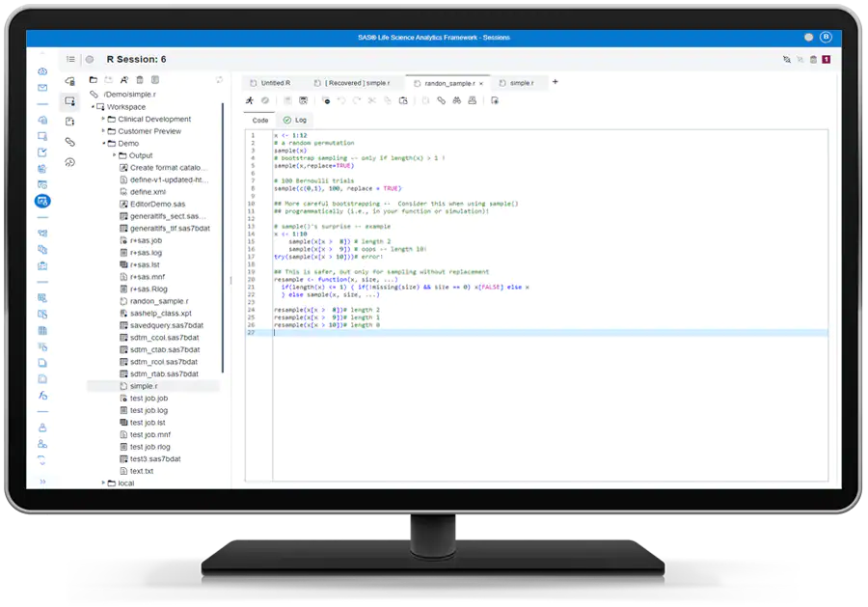Select sashelp_class.xpt file
This screenshot has height=607, width=868.
click(160, 314)
